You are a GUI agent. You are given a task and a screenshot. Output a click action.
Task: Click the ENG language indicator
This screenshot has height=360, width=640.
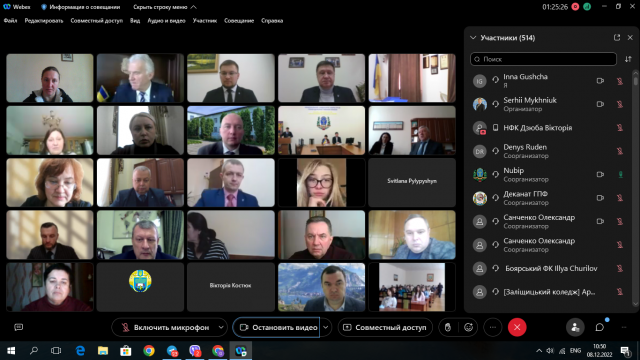[x=575, y=351]
